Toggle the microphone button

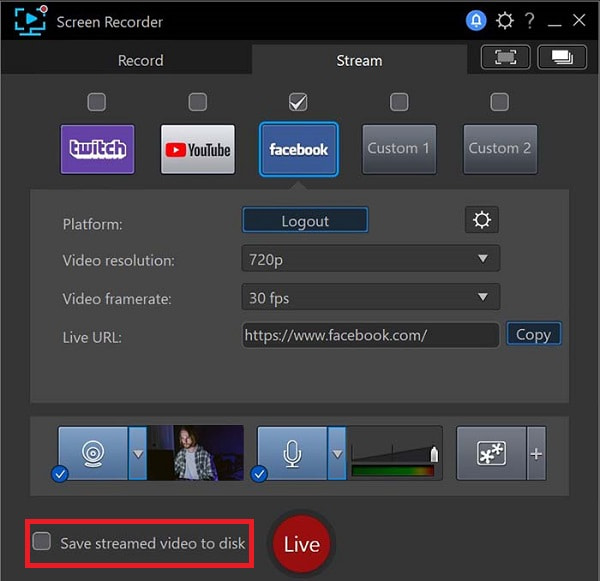(292, 454)
